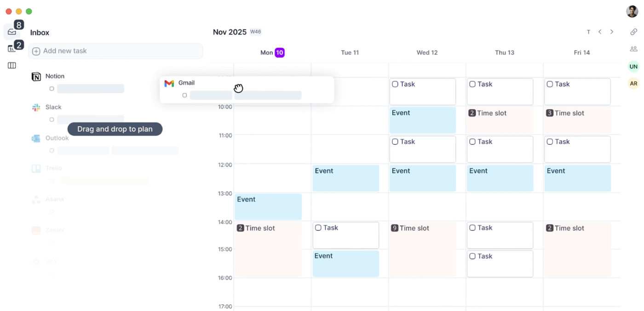Select the Mon 10 day header
The height and width of the screenshot is (311, 644).
pyautogui.click(x=272, y=52)
